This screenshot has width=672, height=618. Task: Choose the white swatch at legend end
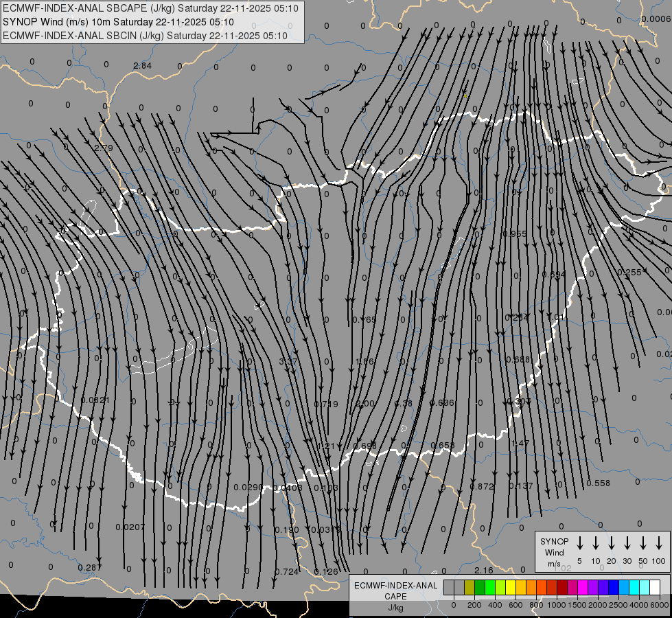click(x=654, y=587)
